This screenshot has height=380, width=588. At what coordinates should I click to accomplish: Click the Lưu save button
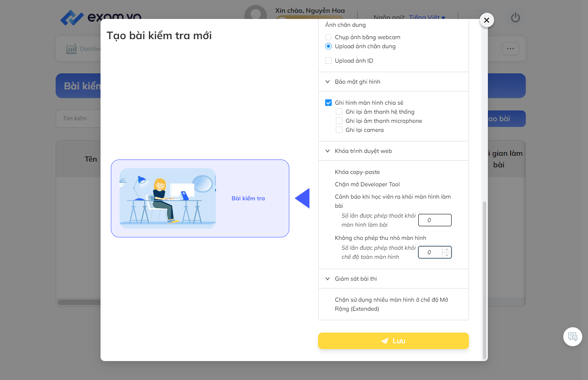pos(394,341)
